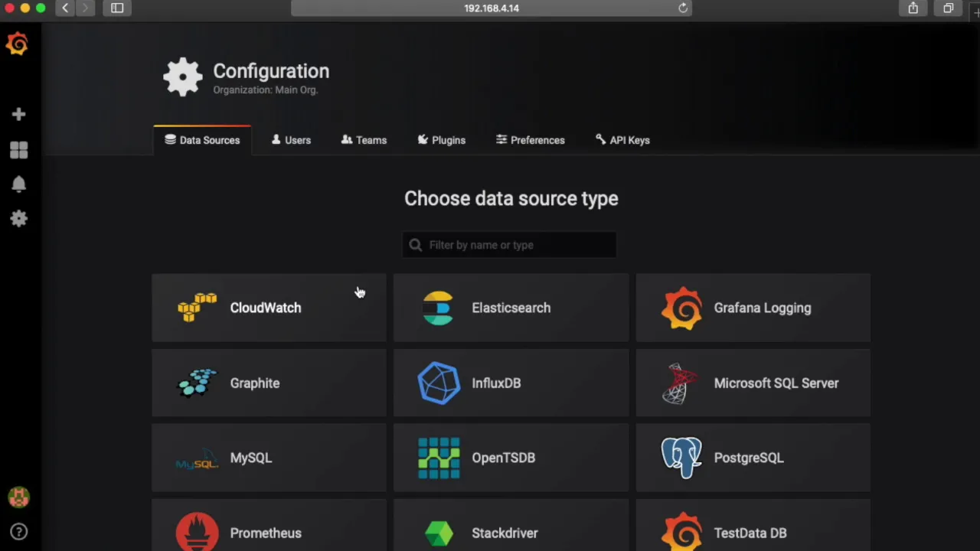Click the CloudWatch logo icon
Screen dimensions: 980x551
coord(198,308)
